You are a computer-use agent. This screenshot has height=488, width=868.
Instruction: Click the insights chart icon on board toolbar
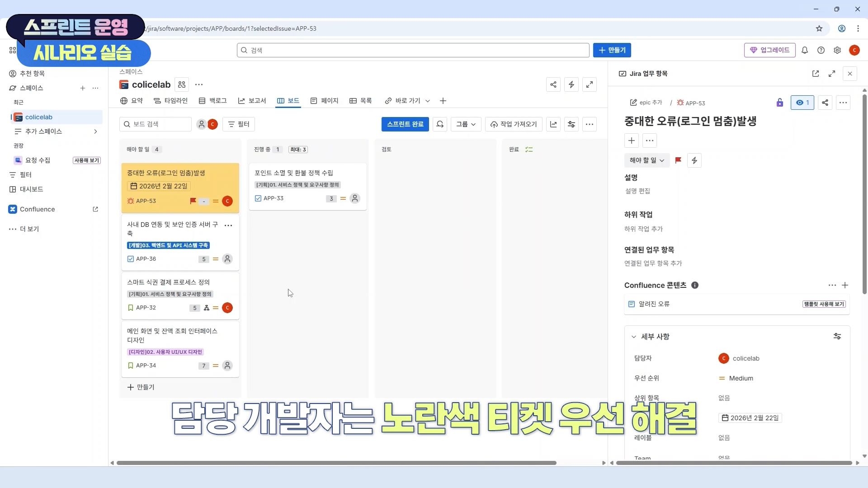553,124
